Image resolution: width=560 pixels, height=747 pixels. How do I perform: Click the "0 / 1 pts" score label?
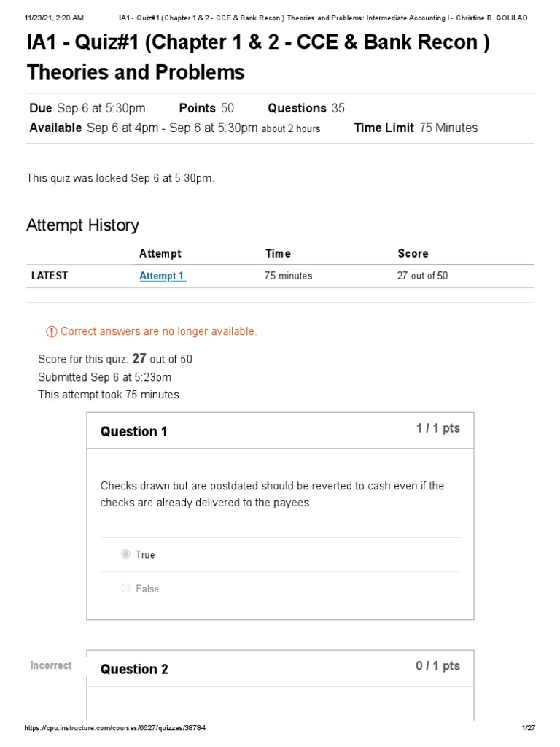click(x=437, y=665)
